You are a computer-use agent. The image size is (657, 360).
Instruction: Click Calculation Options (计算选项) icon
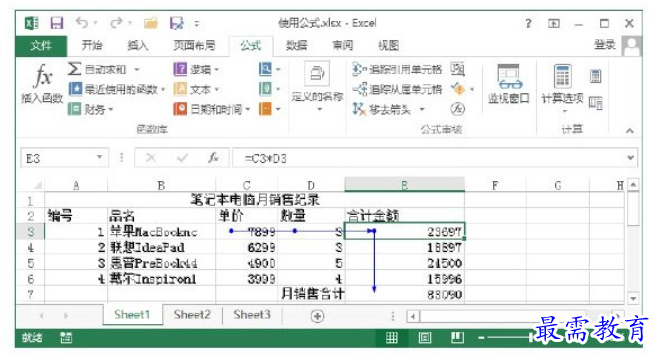(562, 76)
